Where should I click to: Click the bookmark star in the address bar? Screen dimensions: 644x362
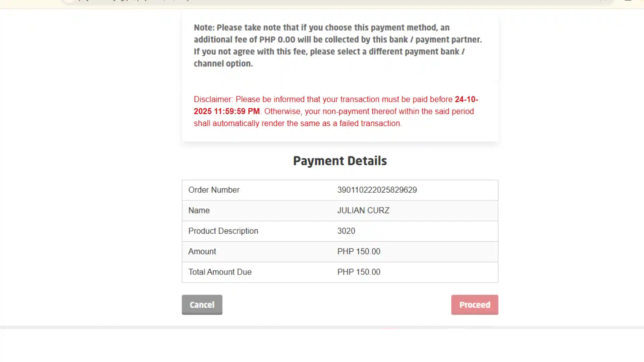click(x=601, y=2)
